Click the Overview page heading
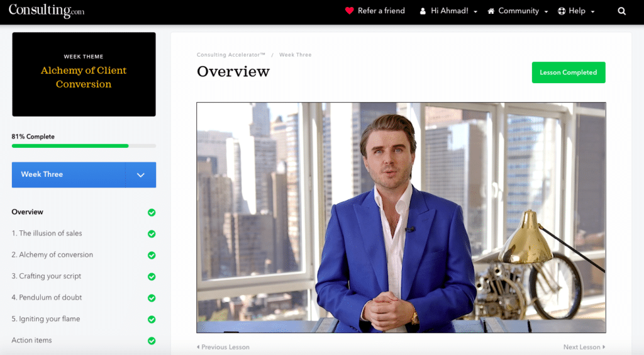 pos(233,72)
